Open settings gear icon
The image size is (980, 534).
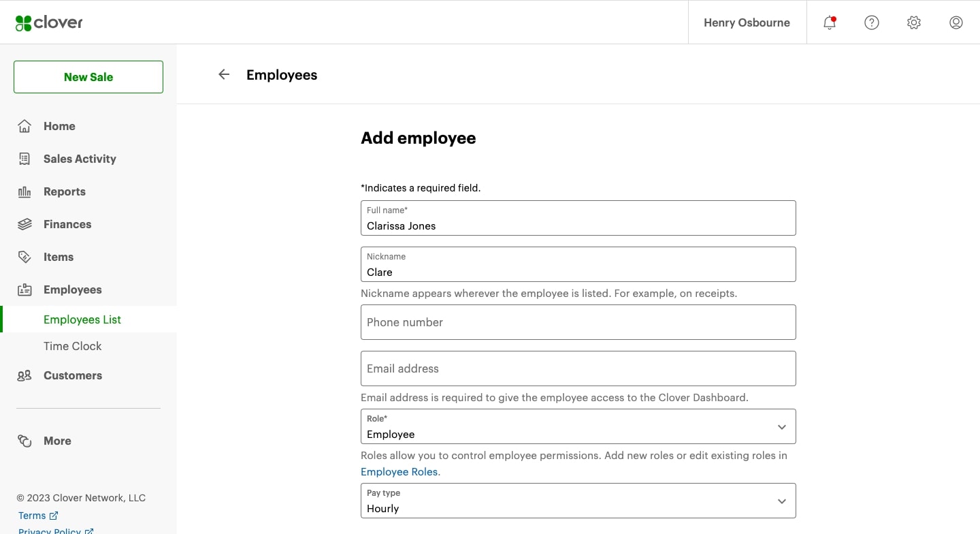click(x=914, y=22)
